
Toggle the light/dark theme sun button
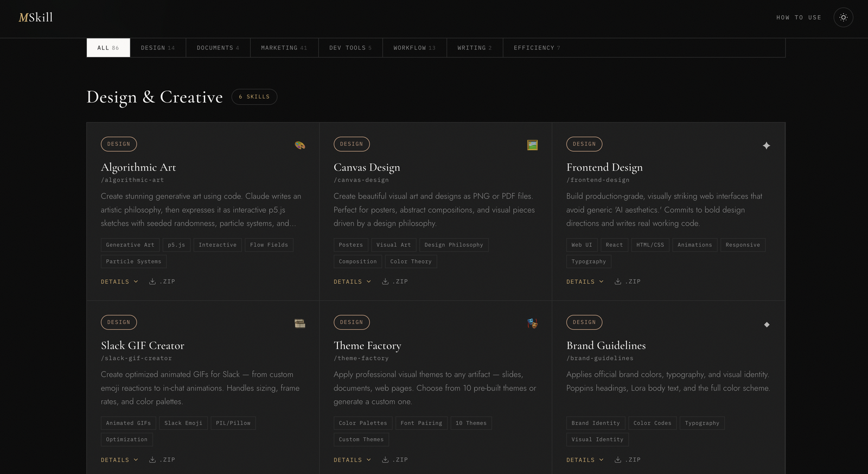[x=843, y=17]
